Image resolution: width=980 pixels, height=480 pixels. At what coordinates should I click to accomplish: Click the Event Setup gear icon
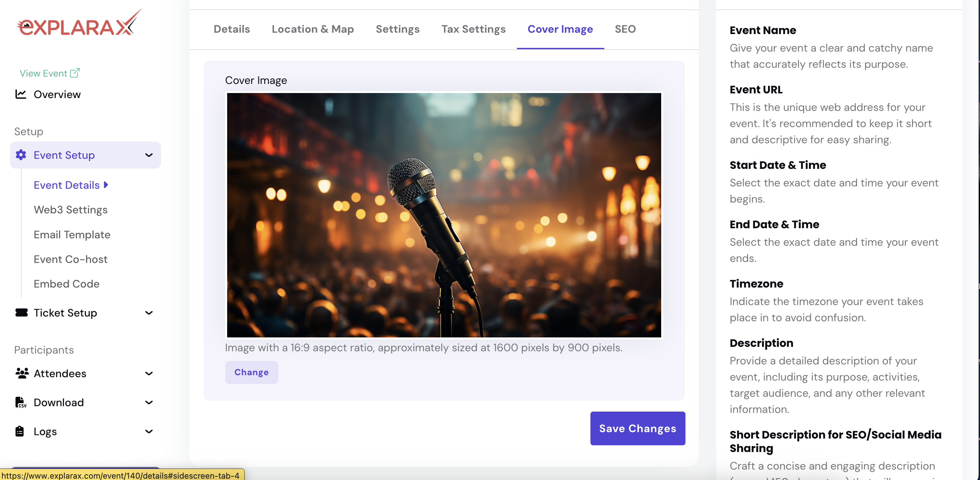point(21,155)
